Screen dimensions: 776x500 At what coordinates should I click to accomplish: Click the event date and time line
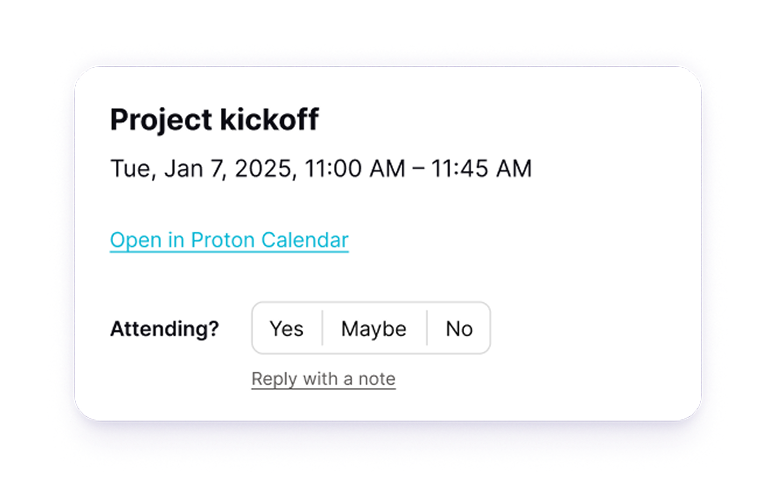click(320, 169)
